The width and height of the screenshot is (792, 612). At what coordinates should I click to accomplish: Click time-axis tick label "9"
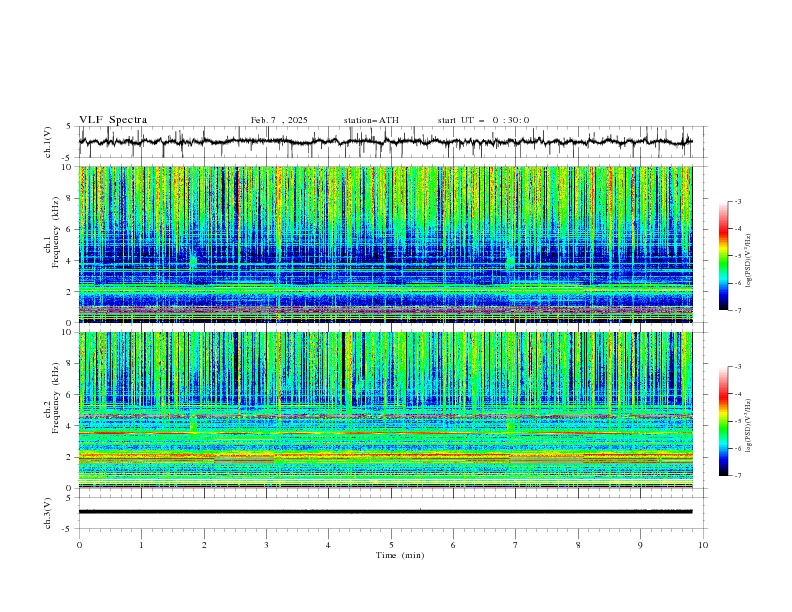[640, 545]
